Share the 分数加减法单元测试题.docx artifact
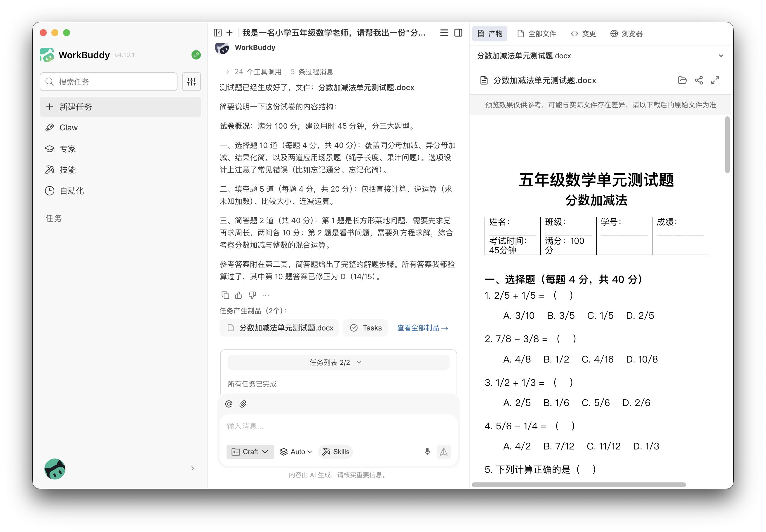This screenshot has width=766, height=532. click(699, 80)
